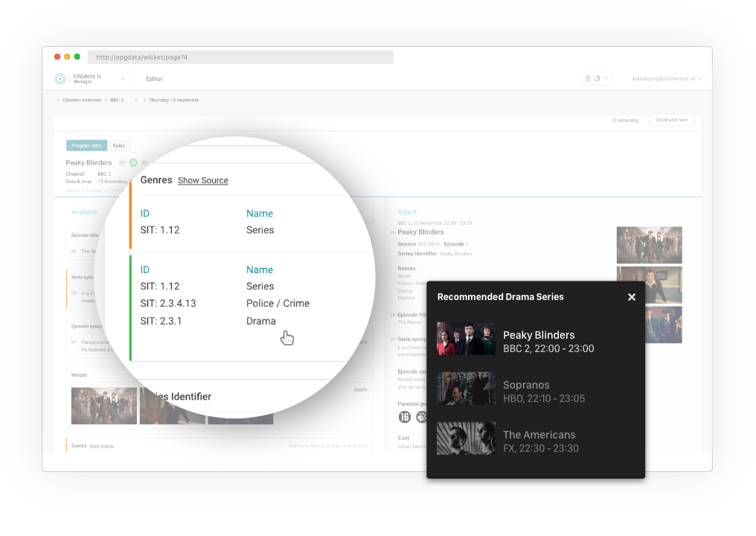Click the browser address bar

coord(240,57)
